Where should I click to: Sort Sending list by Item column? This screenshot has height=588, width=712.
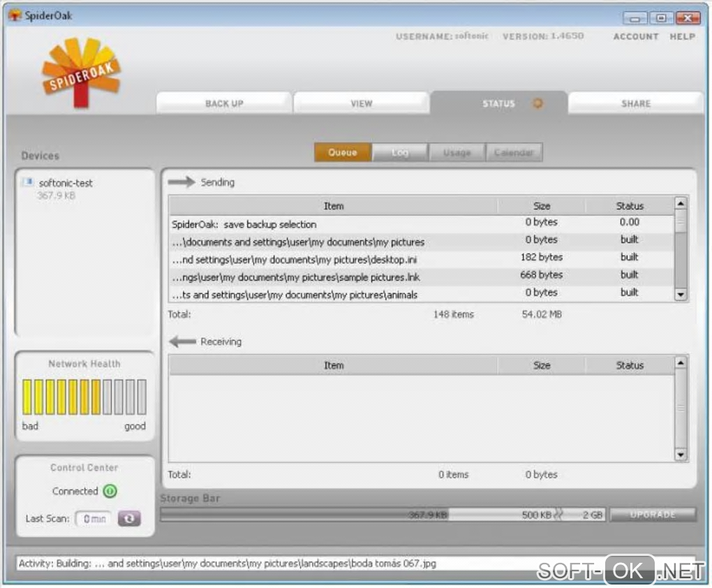pos(333,206)
